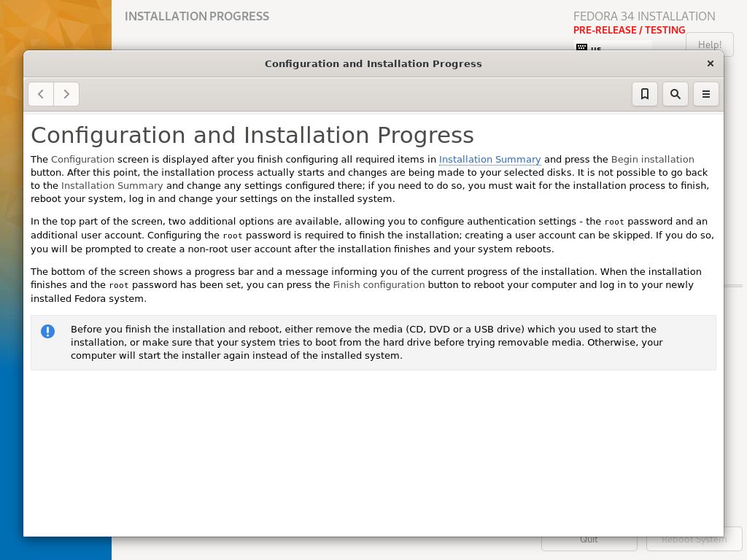Screen dimensions: 747x560
Task: Open the search magnifier tool
Action: tap(675, 94)
